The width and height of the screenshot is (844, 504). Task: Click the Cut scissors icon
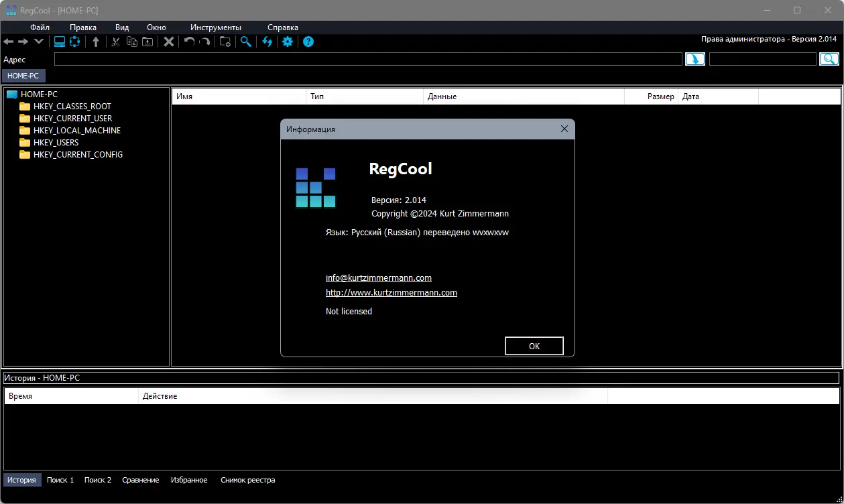tap(116, 42)
